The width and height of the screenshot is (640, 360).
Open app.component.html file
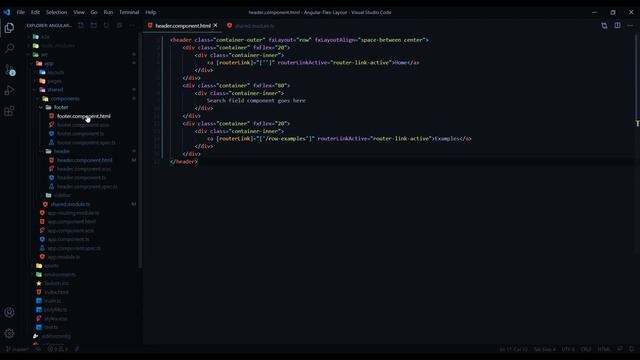(72, 222)
